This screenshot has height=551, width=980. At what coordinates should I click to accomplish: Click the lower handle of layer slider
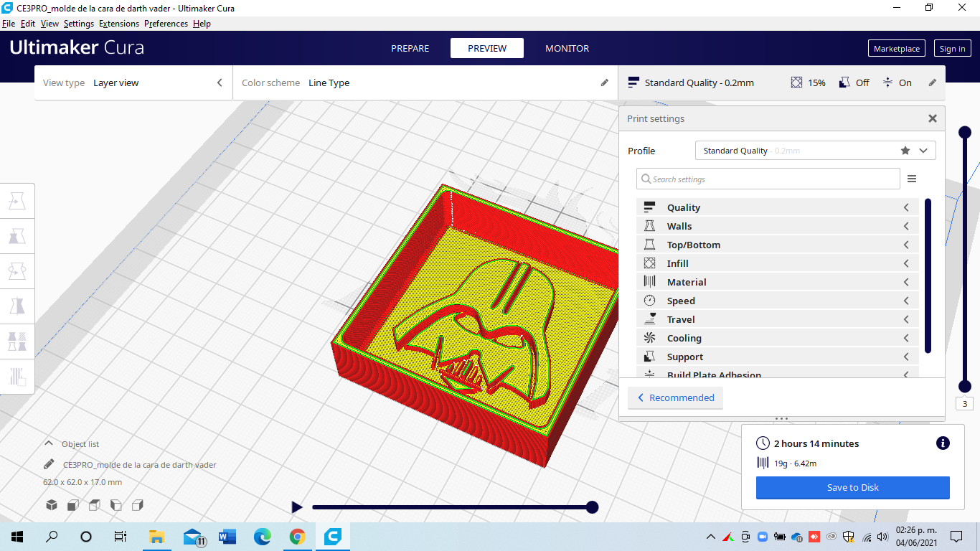click(965, 386)
